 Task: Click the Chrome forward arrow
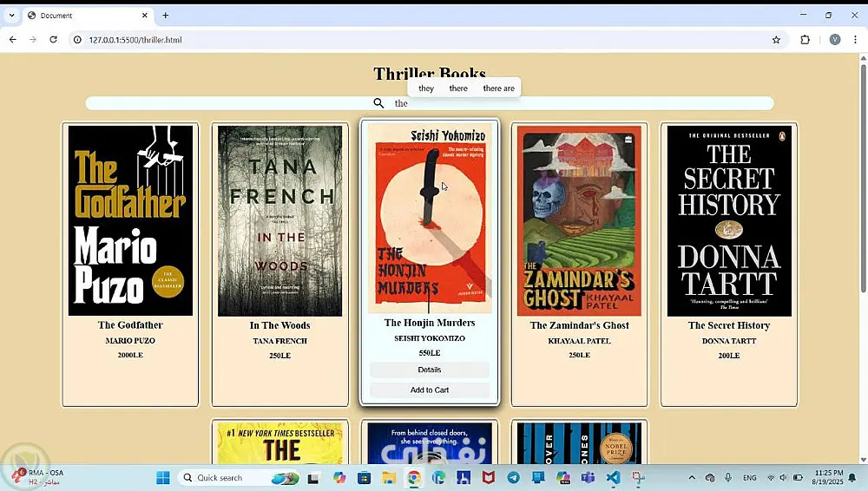(33, 40)
